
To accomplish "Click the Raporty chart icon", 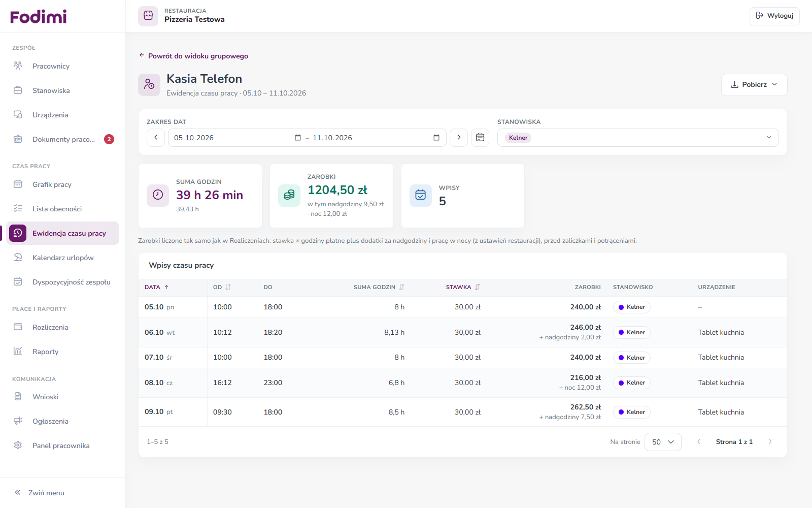I will tap(18, 352).
